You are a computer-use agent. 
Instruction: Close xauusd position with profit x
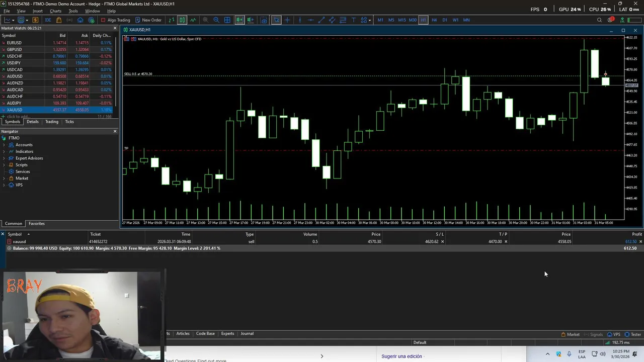tap(640, 242)
